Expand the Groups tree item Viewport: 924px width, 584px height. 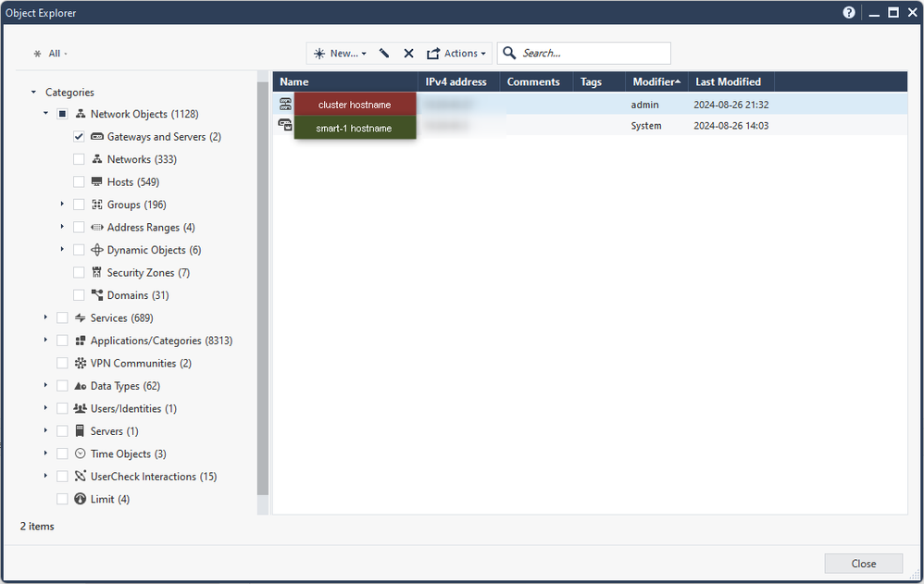[62, 204]
